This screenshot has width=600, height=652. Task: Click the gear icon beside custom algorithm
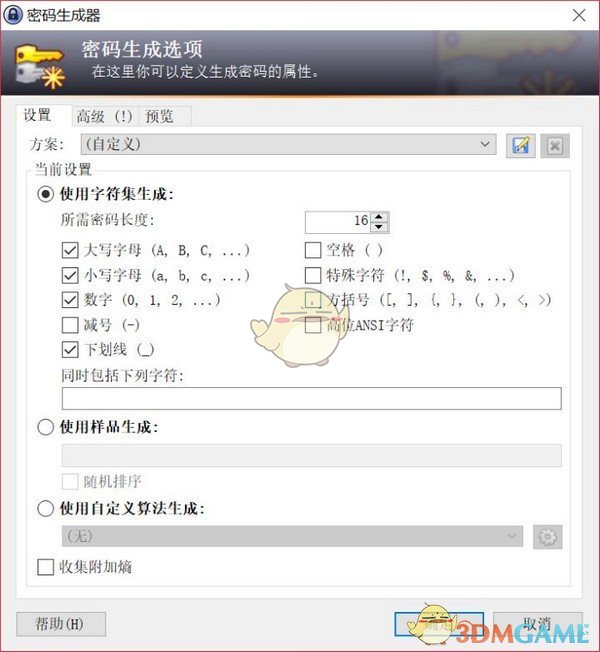(548, 537)
